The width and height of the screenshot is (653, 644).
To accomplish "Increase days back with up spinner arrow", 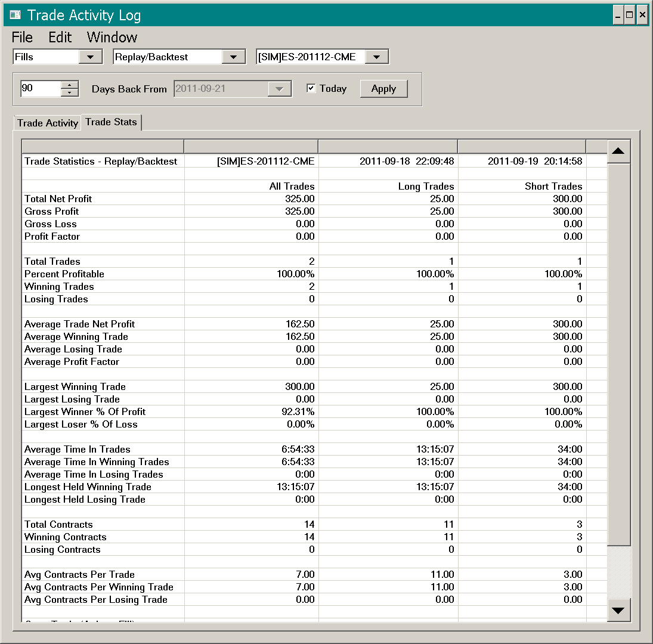I will pyautogui.click(x=70, y=85).
